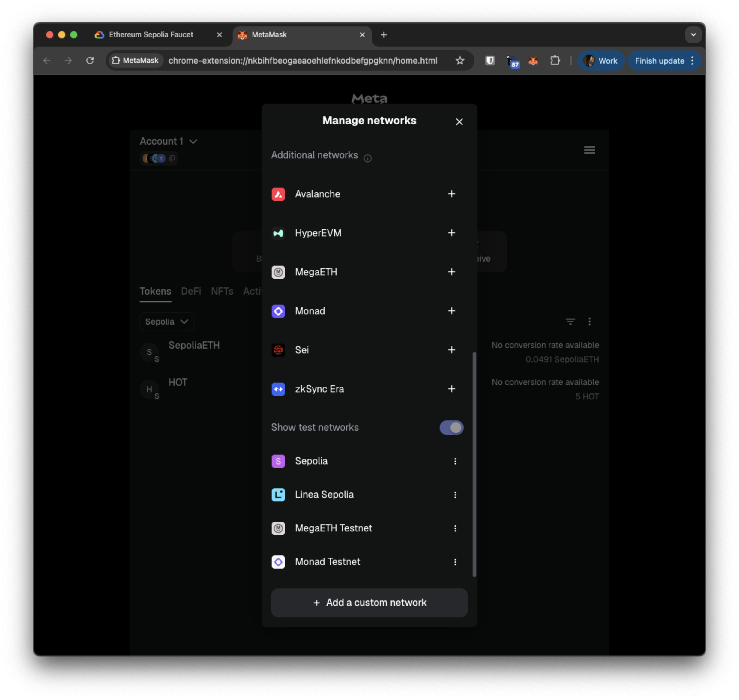
Task: Disable the Show test networks toggle
Action: click(451, 428)
